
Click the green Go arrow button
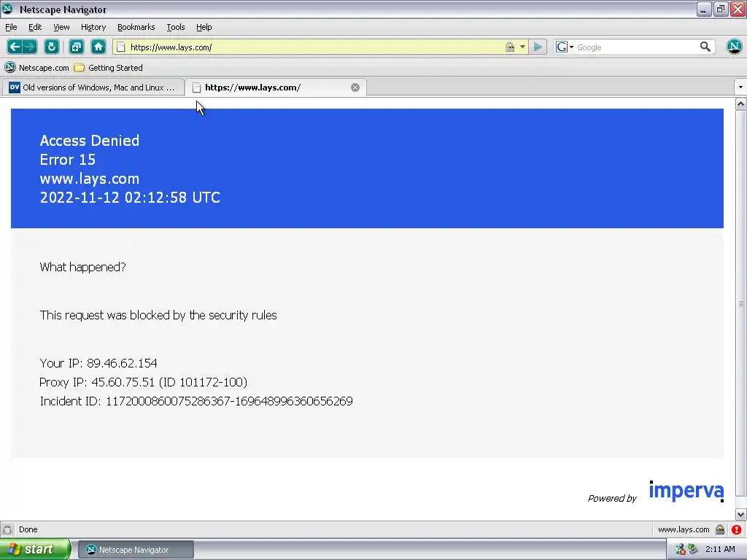pos(538,47)
